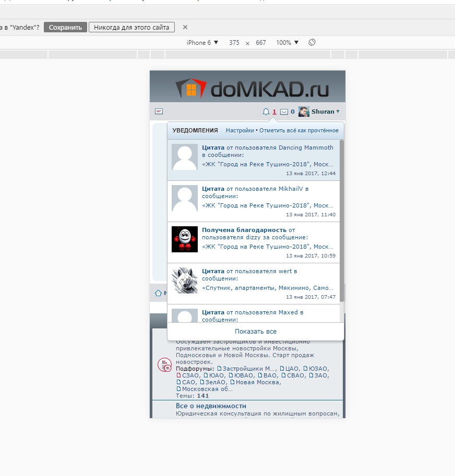455x476 pixels.
Task: Click the Сохранить password button
Action: 65,27
